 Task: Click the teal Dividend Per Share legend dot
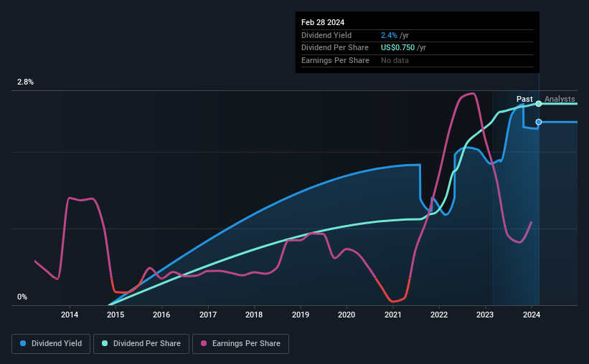(x=105, y=343)
